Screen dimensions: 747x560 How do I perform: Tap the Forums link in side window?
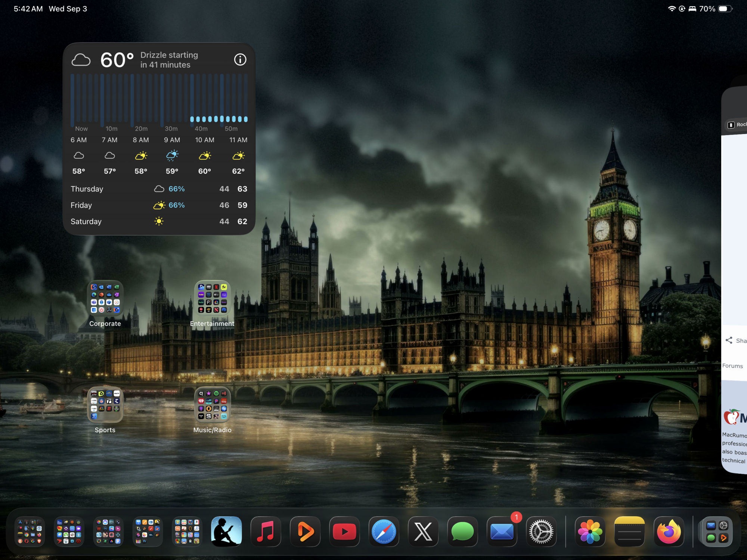pyautogui.click(x=732, y=366)
